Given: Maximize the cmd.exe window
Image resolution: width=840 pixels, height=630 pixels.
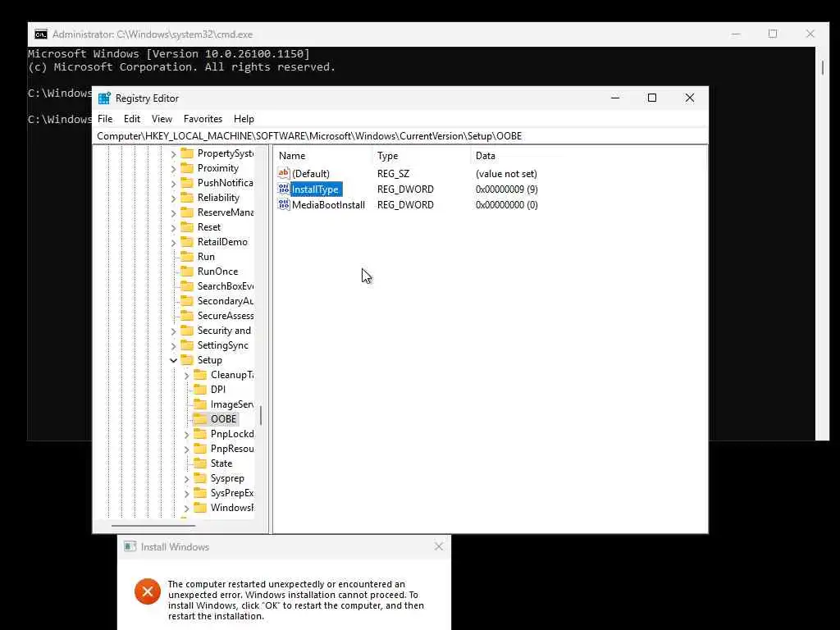Looking at the screenshot, I should (x=773, y=34).
